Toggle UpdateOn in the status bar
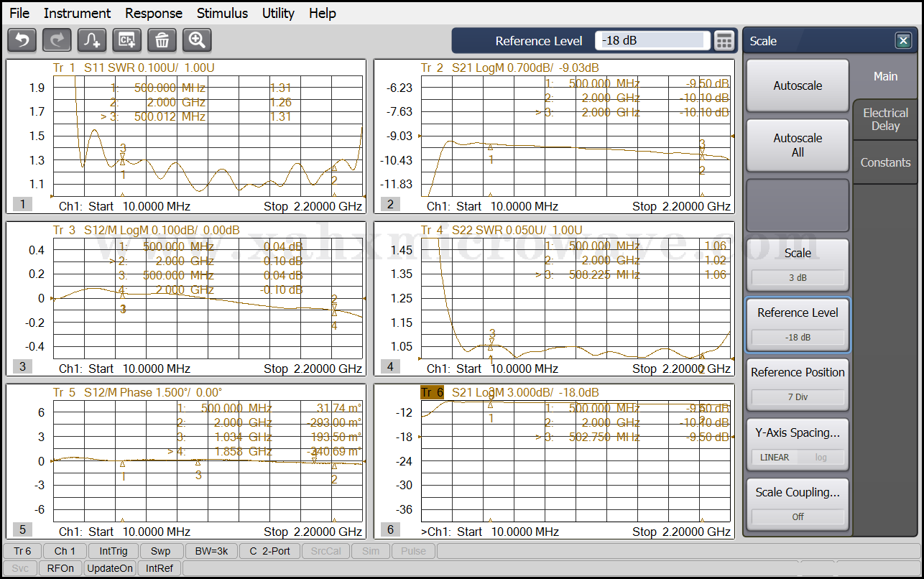The width and height of the screenshot is (924, 579). (x=110, y=568)
